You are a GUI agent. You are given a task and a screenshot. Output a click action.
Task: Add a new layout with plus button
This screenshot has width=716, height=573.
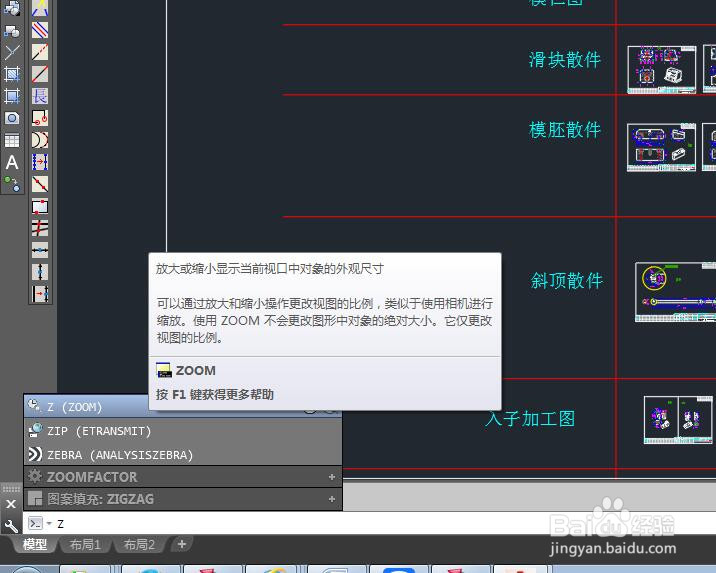[x=182, y=544]
